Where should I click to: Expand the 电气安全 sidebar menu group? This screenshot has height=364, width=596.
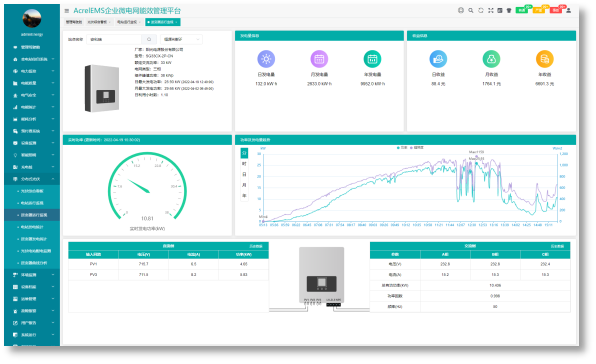(x=33, y=95)
